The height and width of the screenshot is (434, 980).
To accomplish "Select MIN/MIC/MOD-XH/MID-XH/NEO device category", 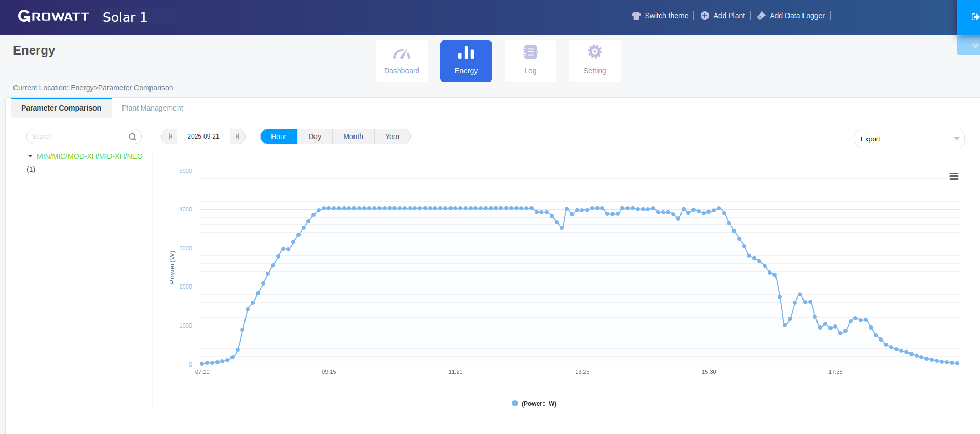I will tap(90, 156).
